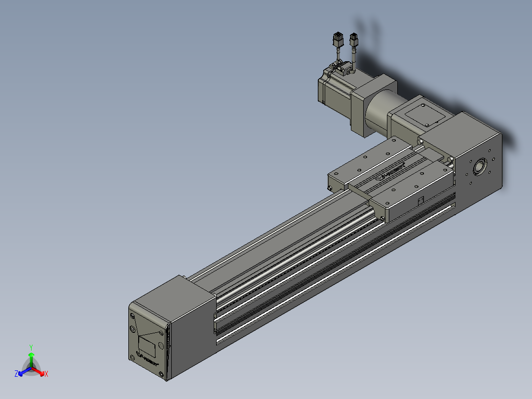This screenshot has width=532, height=399.
Task: Select the square cover plate on the right-angle housing
Action: point(425,115)
